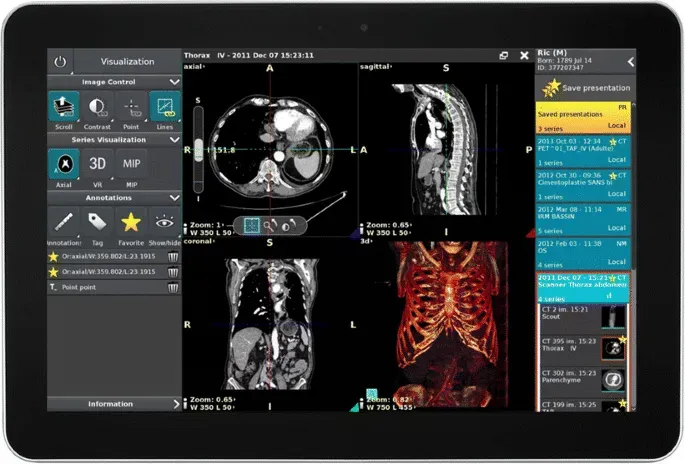685x464 pixels.
Task: Toggle Show/hide annotations eye icon
Action: (165, 222)
